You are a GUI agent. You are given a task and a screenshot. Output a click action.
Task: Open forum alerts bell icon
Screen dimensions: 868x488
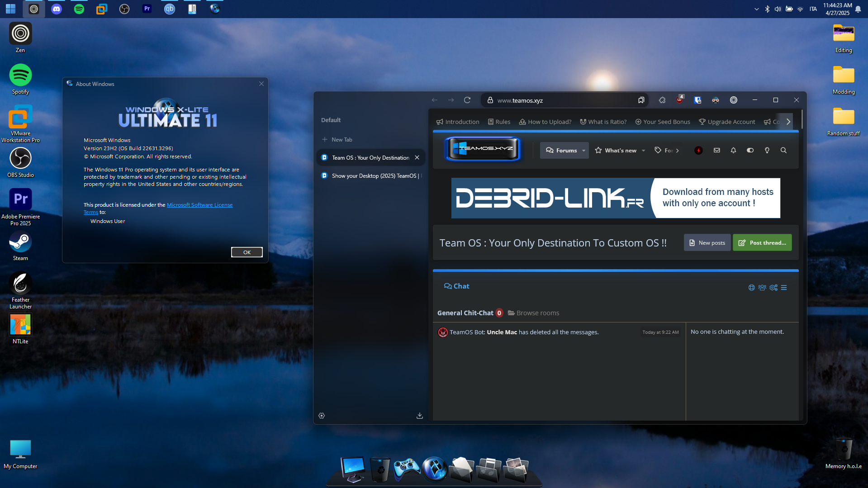pyautogui.click(x=734, y=150)
